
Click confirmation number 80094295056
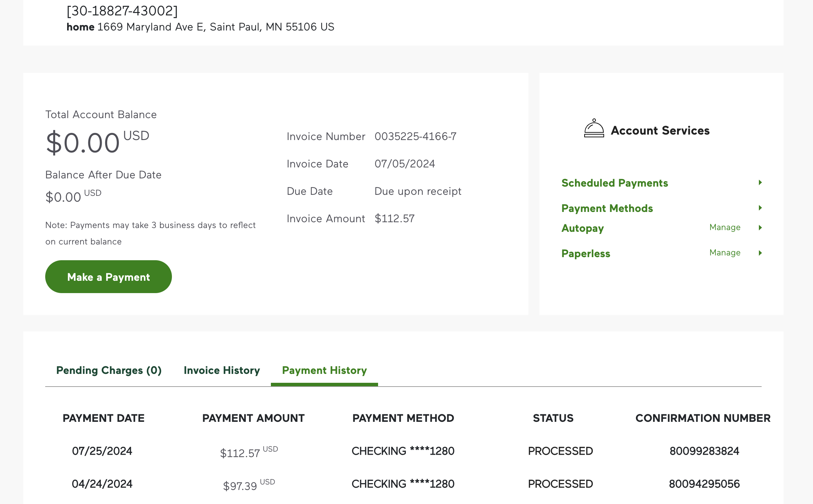click(704, 484)
